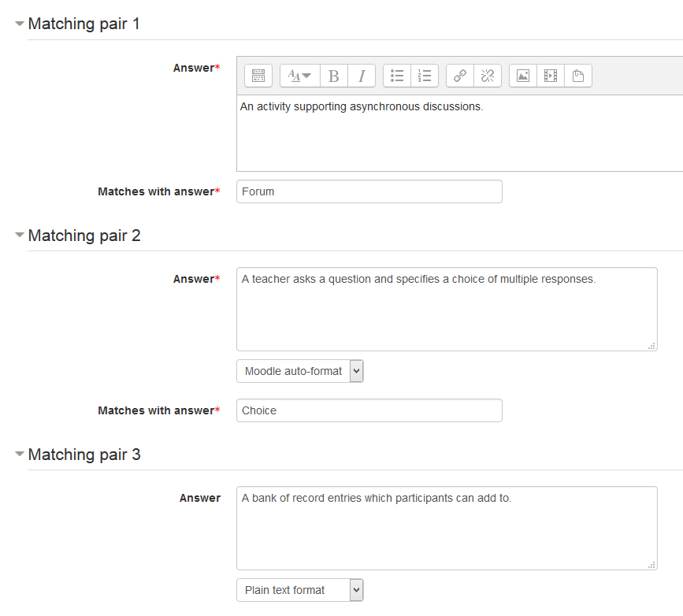This screenshot has height=616, width=683.
Task: Toggle the editor toolbar expand icon
Action: click(258, 76)
